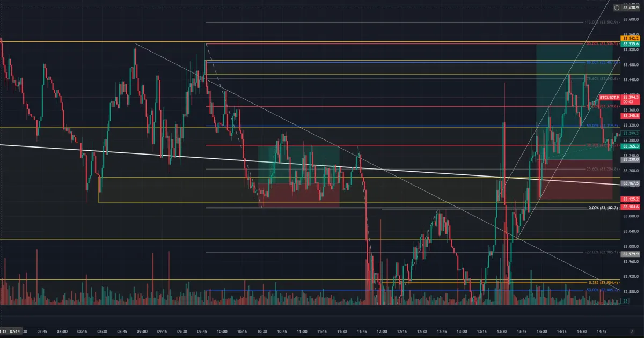Click the 14:45 time axis label
The image size is (644, 338).
(602, 332)
